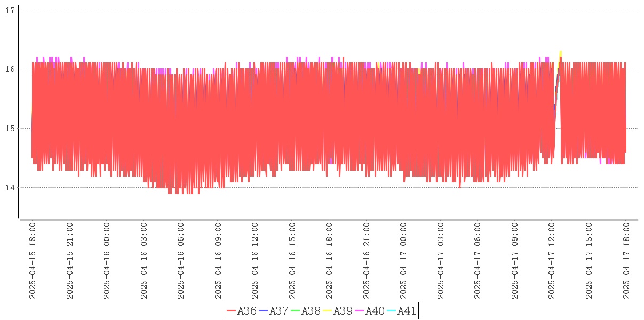Select the 2025-04-15 18:00 time axis label
This screenshot has height=320, width=644.
tap(33, 261)
